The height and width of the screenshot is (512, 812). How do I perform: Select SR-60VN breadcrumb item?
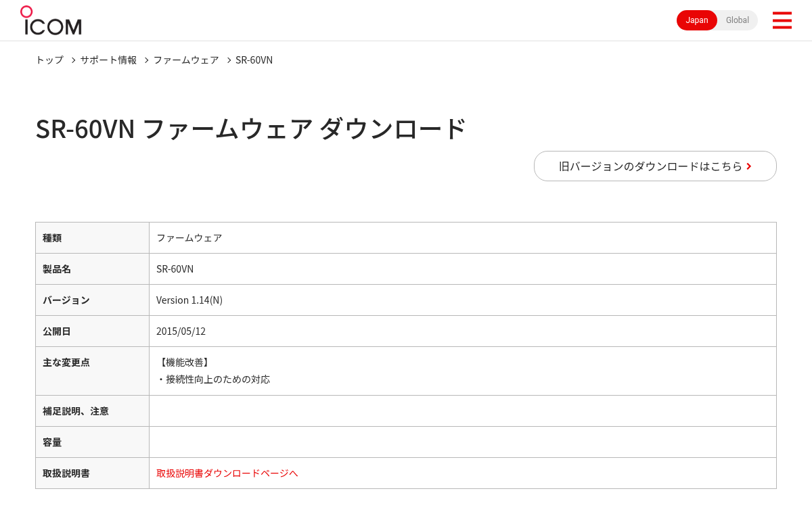[x=254, y=60]
